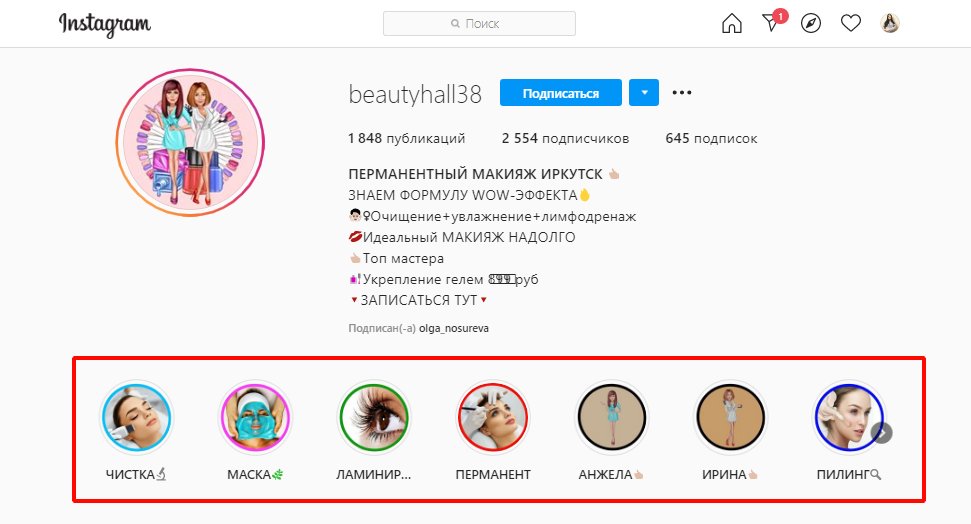Open the АНЖЕЛА story highlight
Viewport: 971px width, 524px height.
(x=612, y=417)
